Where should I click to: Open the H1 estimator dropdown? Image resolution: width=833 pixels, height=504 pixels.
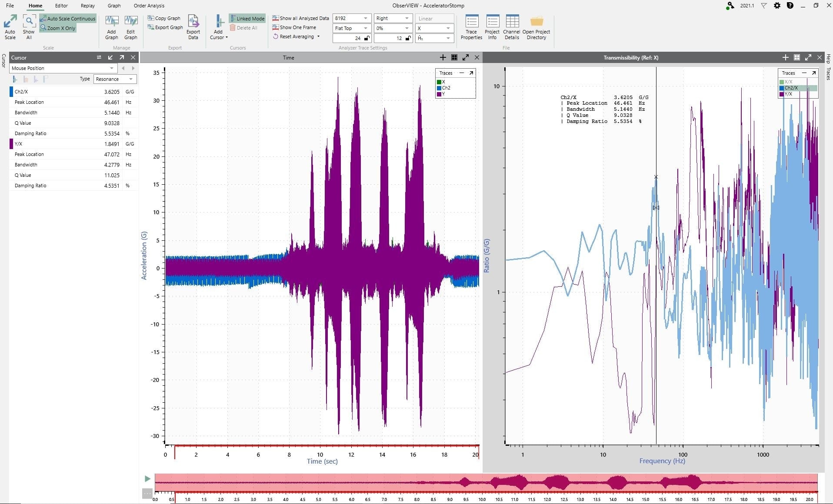pyautogui.click(x=434, y=38)
